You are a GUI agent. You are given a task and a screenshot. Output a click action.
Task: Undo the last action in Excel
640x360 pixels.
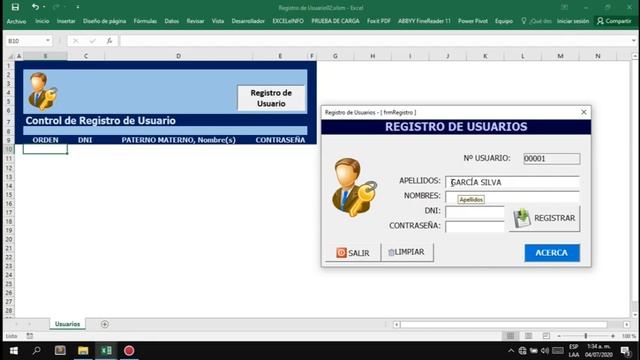point(35,7)
